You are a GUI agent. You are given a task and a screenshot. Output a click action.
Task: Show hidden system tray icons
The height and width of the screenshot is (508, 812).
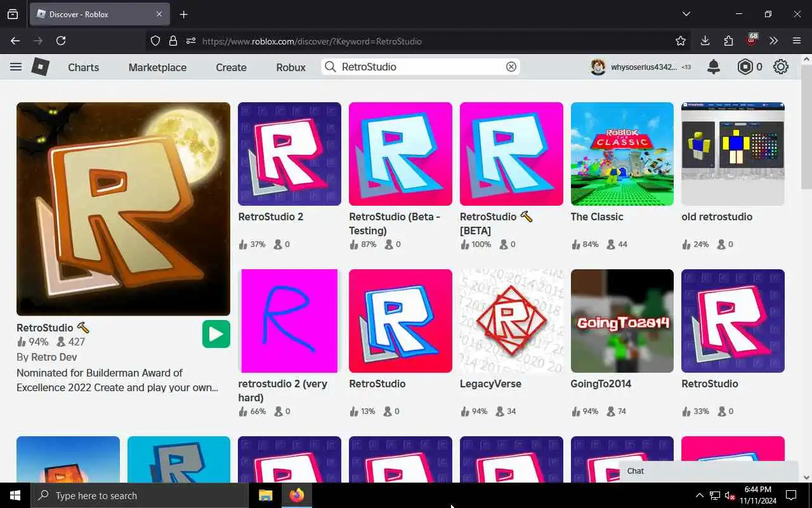click(x=699, y=495)
